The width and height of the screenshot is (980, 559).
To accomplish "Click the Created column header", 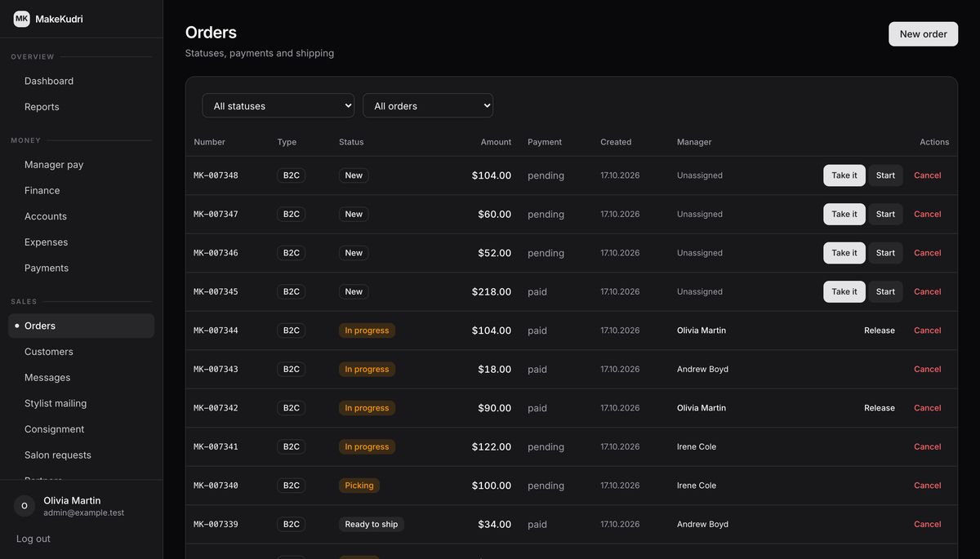I will [616, 142].
